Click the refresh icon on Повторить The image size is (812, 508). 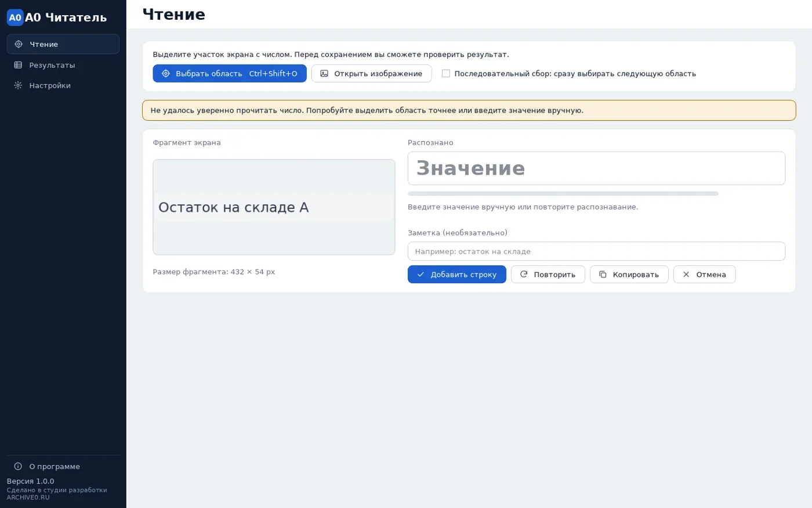[x=524, y=275]
